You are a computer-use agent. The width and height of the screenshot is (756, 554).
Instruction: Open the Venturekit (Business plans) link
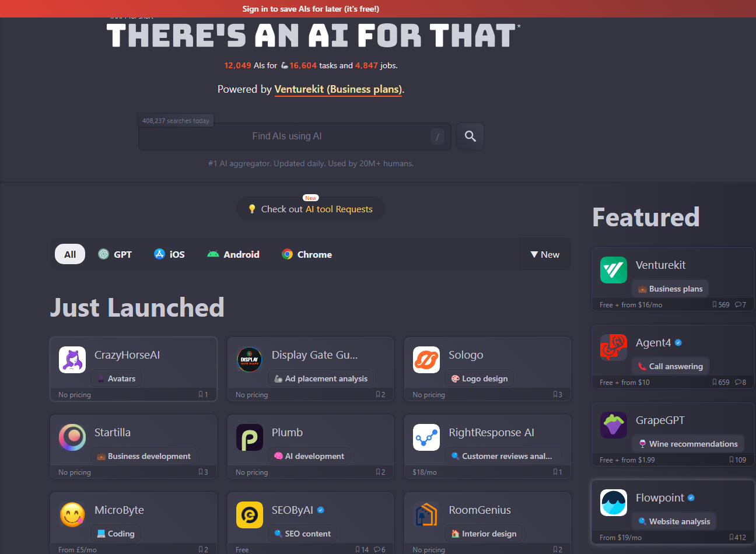(x=338, y=89)
